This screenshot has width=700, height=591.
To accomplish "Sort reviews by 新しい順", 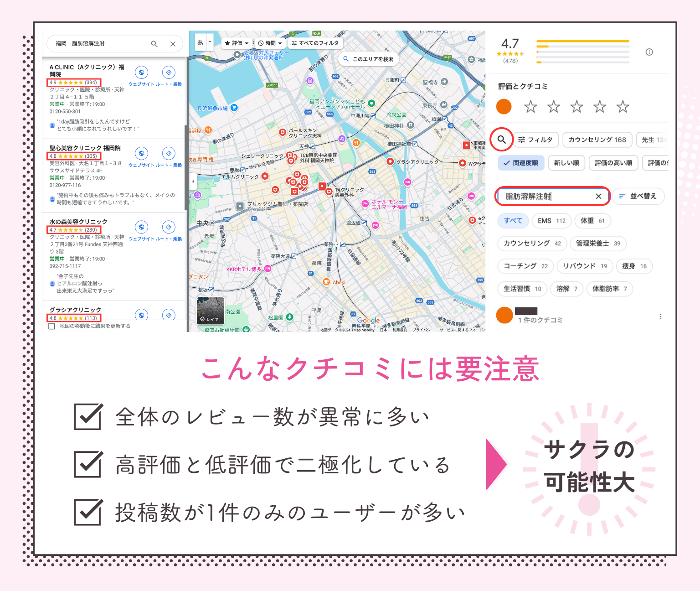I will click(x=566, y=163).
